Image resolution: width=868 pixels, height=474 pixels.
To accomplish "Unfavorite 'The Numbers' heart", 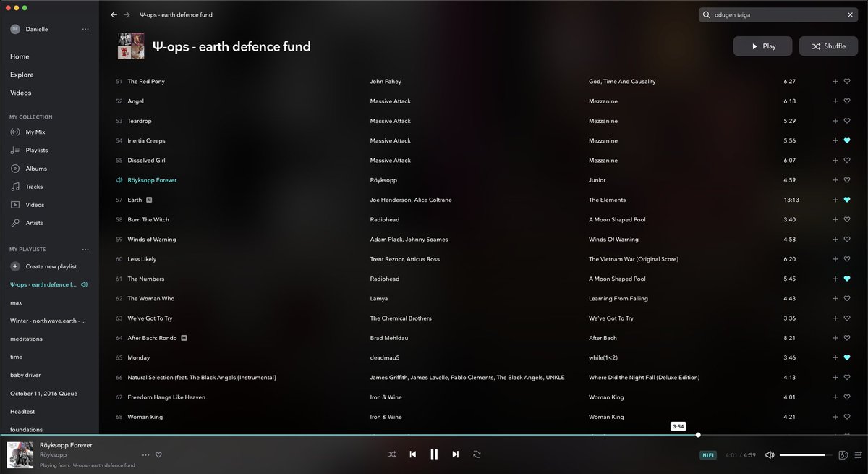I will coord(847,279).
